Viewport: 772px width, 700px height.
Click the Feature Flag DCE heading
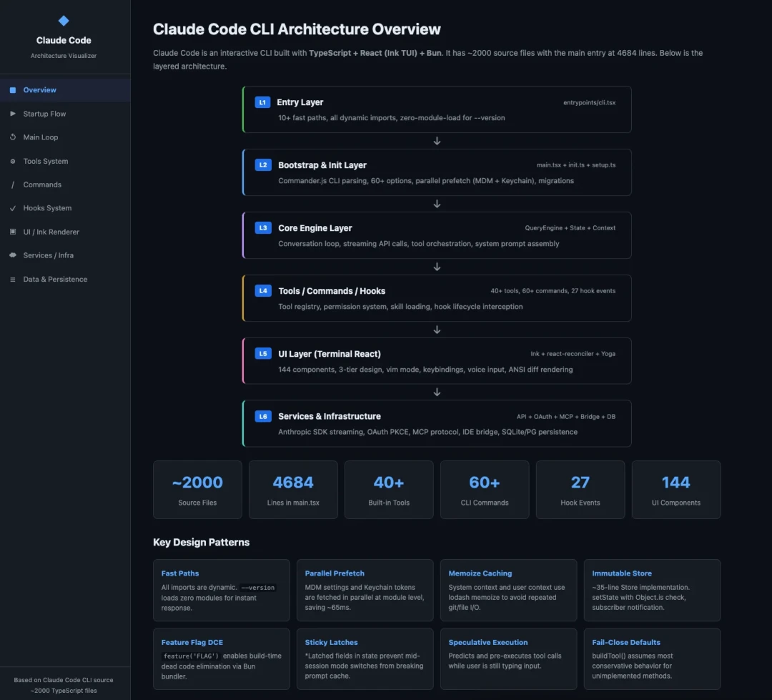pos(192,642)
